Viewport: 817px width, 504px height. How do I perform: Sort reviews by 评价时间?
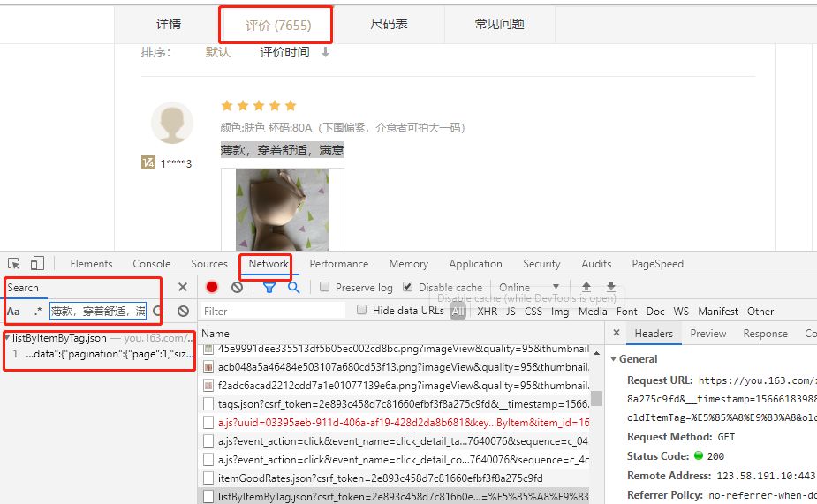point(284,52)
